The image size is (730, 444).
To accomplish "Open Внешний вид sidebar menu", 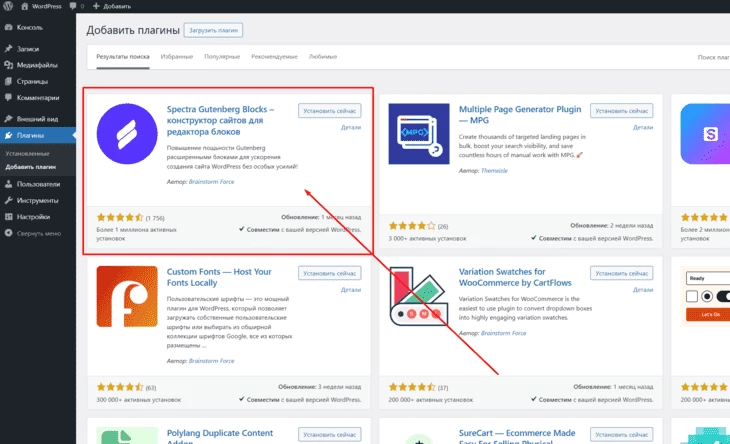I will 38,119.
